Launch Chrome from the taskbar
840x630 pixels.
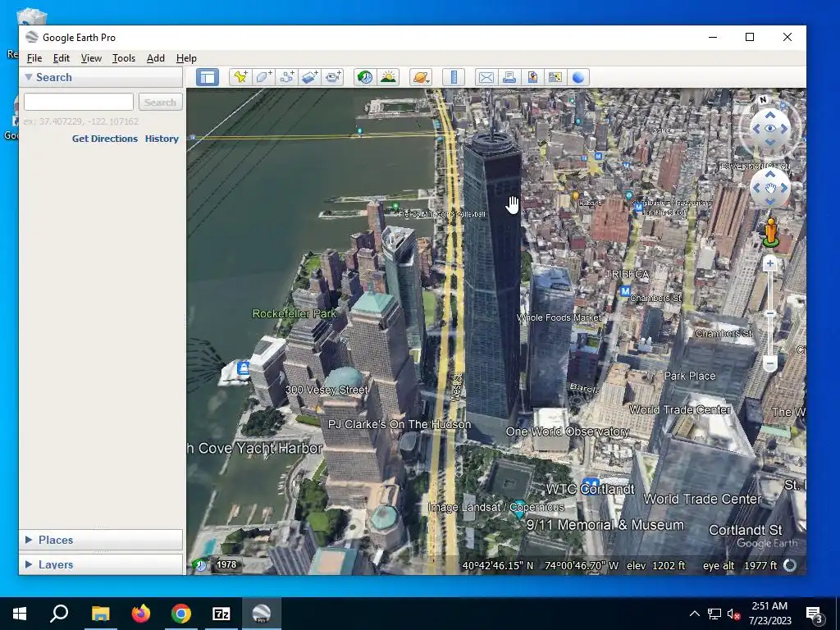click(181, 614)
